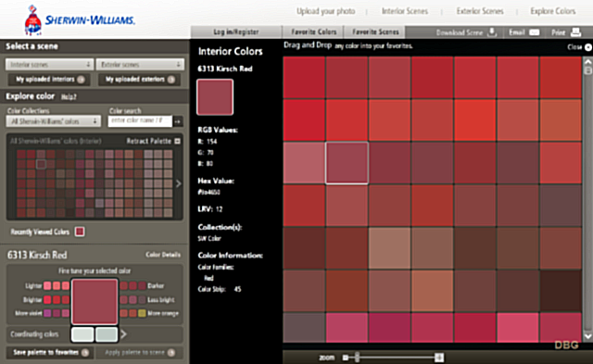
Task: Click the zoom out minus icon
Action: [x=346, y=358]
